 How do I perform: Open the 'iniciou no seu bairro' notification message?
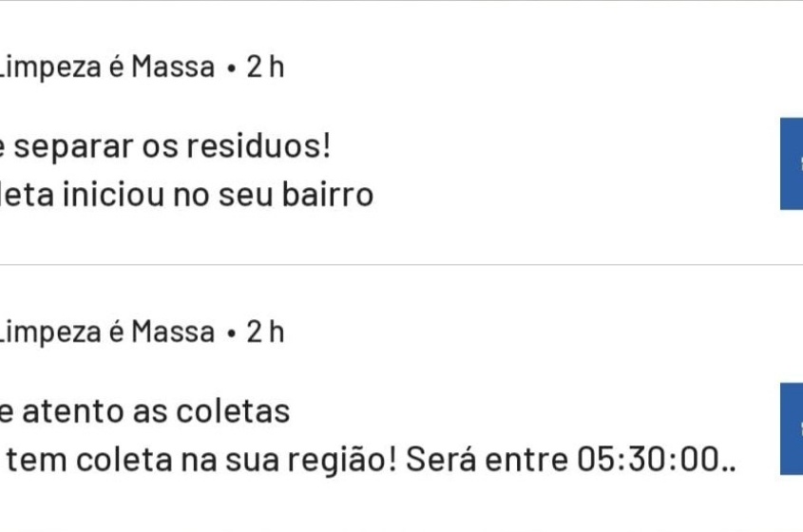(186, 195)
